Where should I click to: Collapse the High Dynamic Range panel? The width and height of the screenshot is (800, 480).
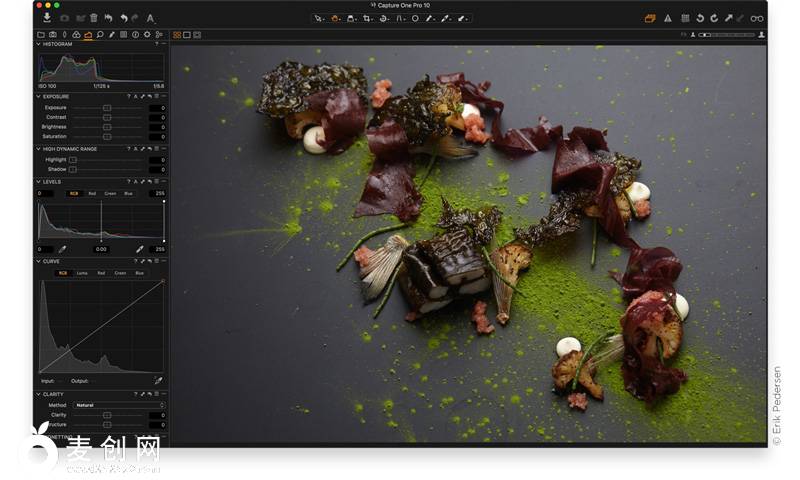click(x=38, y=149)
